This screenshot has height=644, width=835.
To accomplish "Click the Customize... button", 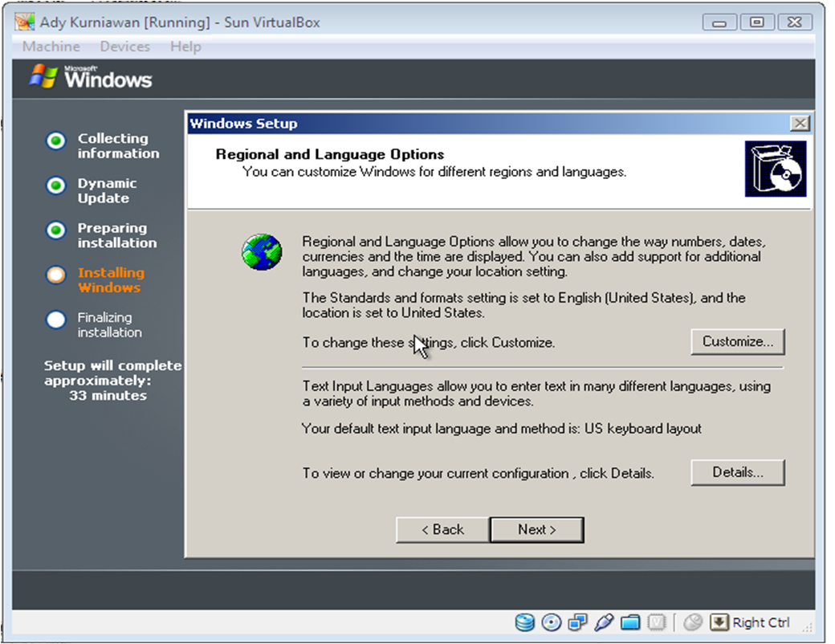I will (738, 341).
